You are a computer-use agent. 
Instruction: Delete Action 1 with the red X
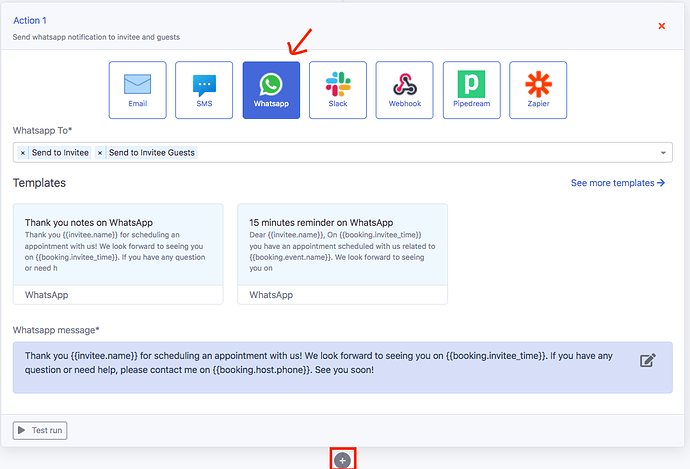(661, 26)
